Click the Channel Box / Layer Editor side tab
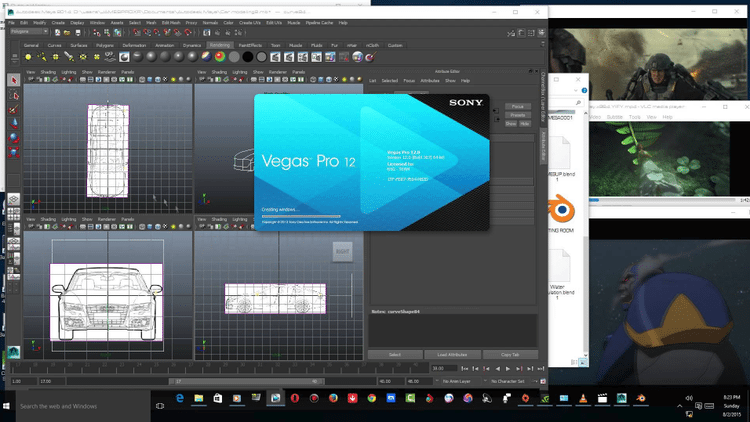Viewport: 750px width, 422px height. pyautogui.click(x=543, y=97)
